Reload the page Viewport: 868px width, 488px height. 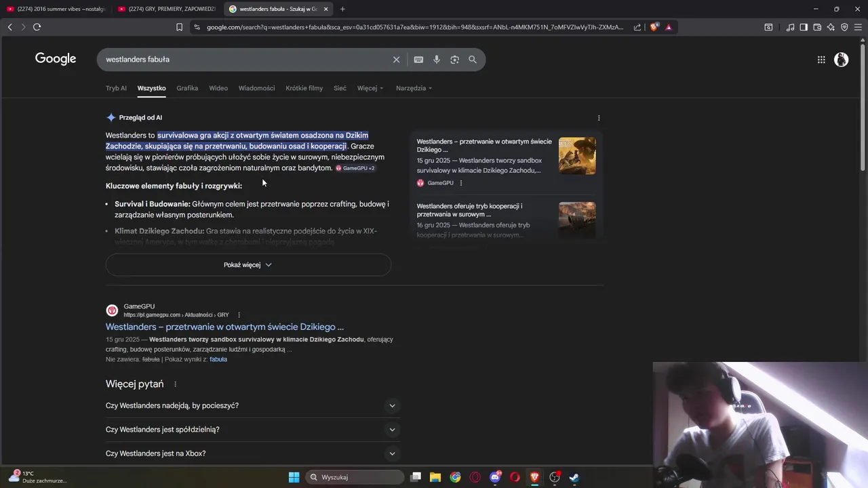[x=37, y=27]
